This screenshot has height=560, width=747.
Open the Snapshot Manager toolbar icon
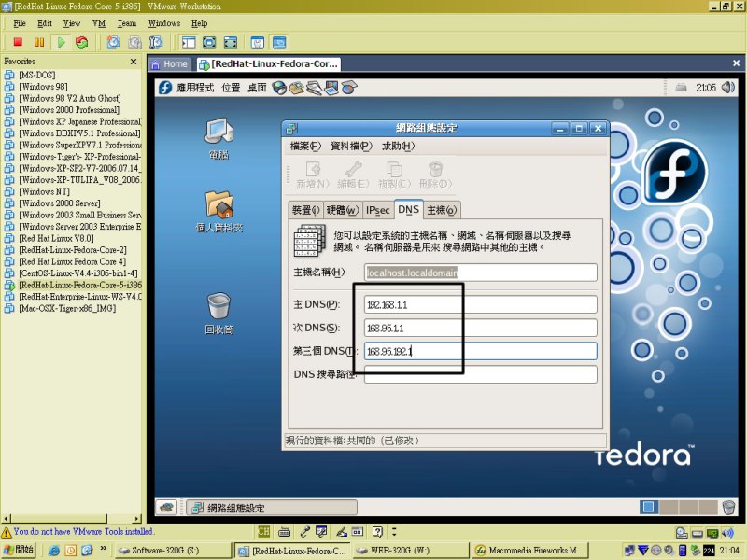156,42
